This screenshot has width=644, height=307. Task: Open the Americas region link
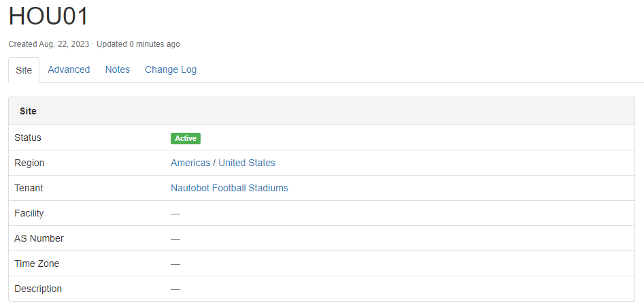coord(190,163)
